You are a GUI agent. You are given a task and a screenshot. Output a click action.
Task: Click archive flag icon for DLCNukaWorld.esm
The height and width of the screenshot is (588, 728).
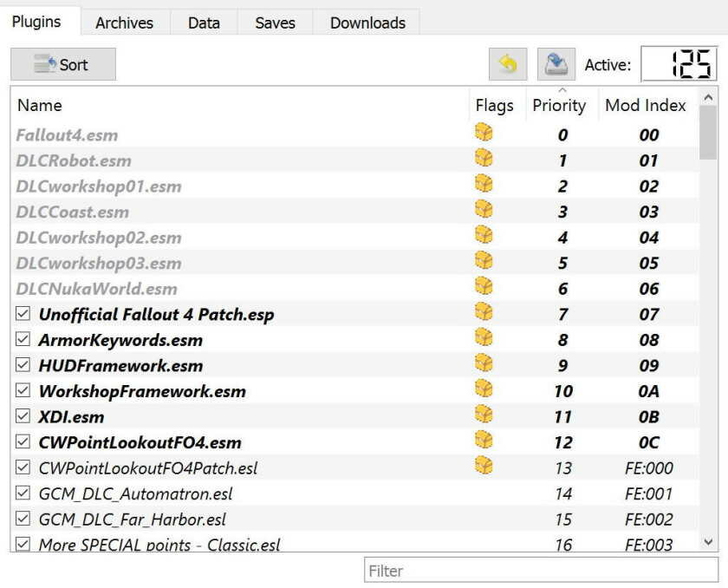coord(484,286)
